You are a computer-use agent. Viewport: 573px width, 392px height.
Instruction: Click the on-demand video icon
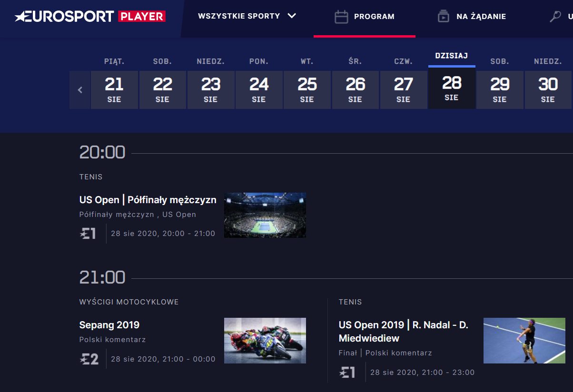[443, 17]
